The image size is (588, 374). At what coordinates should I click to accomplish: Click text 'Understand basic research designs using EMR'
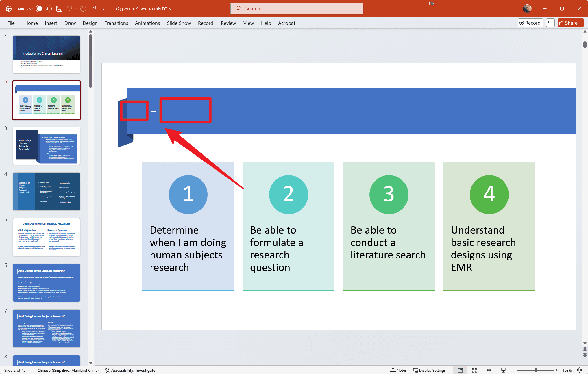tap(483, 249)
